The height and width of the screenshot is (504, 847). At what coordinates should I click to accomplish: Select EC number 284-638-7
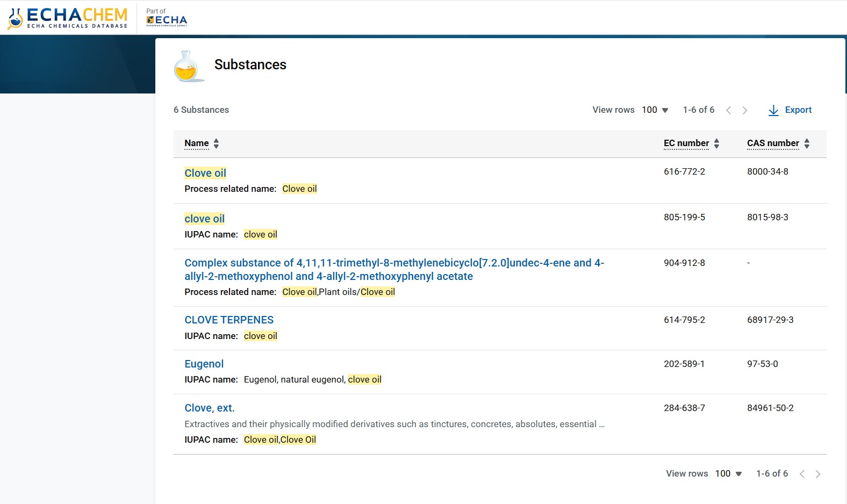[x=684, y=408]
